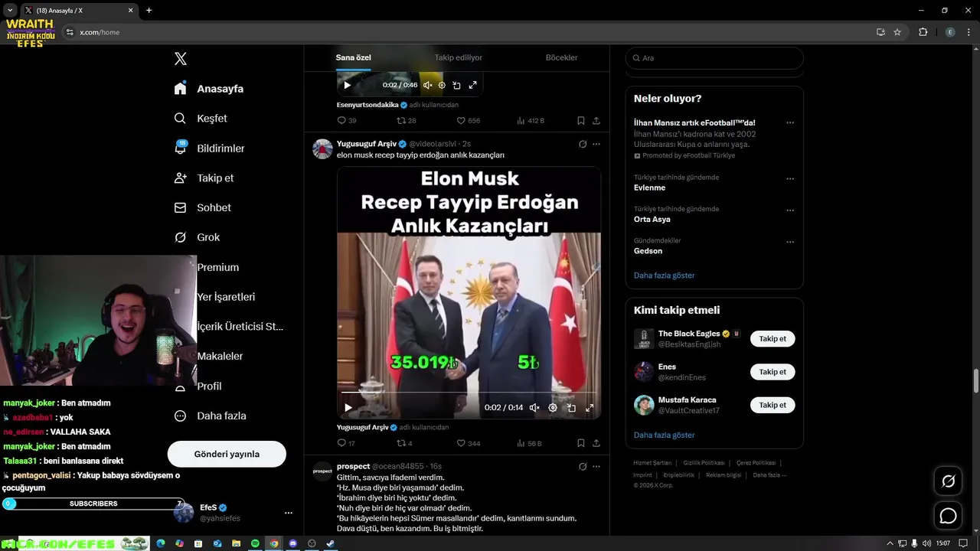Open Bildirimler notifications

[209, 148]
